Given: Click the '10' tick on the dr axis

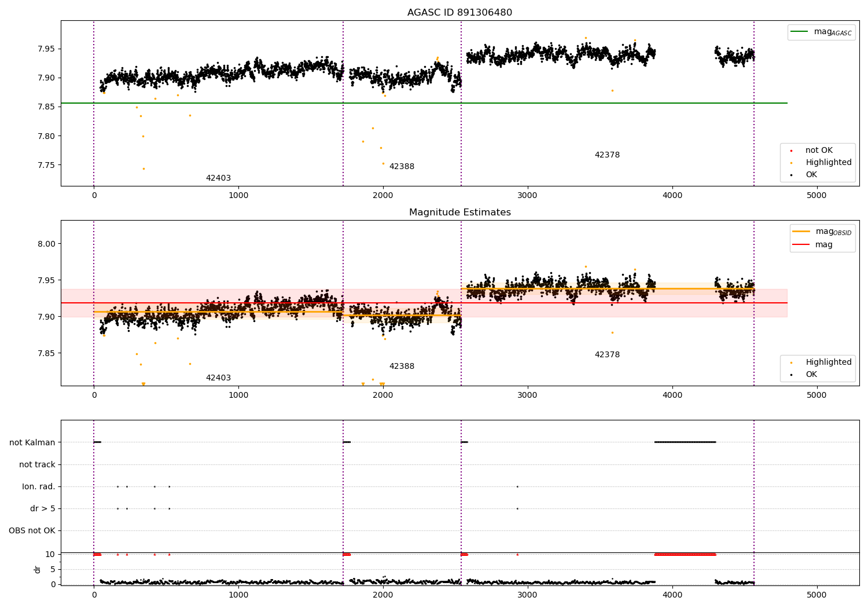Looking at the screenshot, I should pos(50,554).
